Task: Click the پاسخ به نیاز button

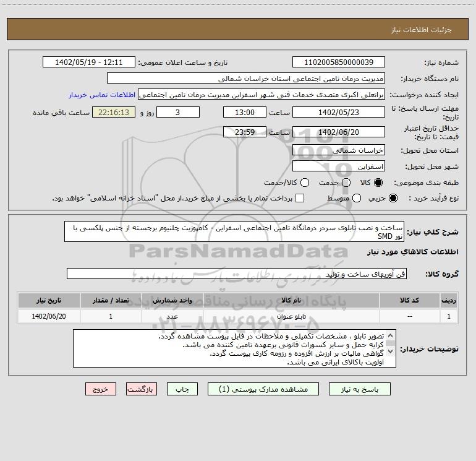Action: (359, 389)
